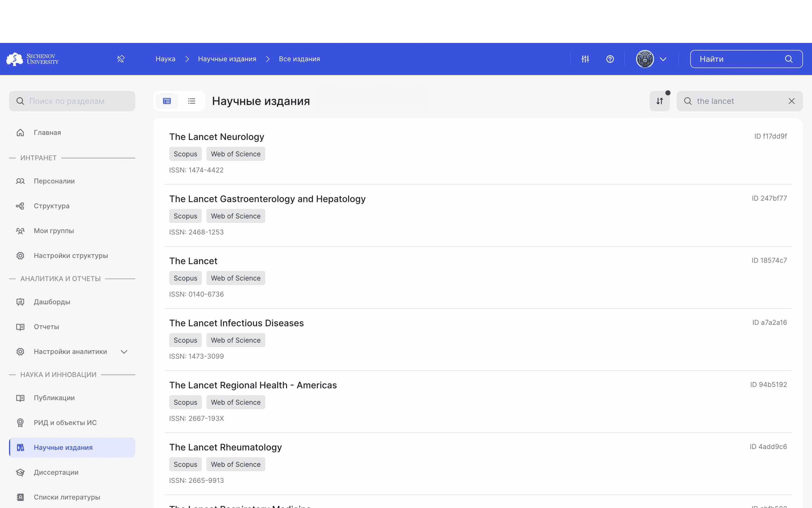Focus the Найти global search field
This screenshot has width=812, height=508.
point(746,59)
